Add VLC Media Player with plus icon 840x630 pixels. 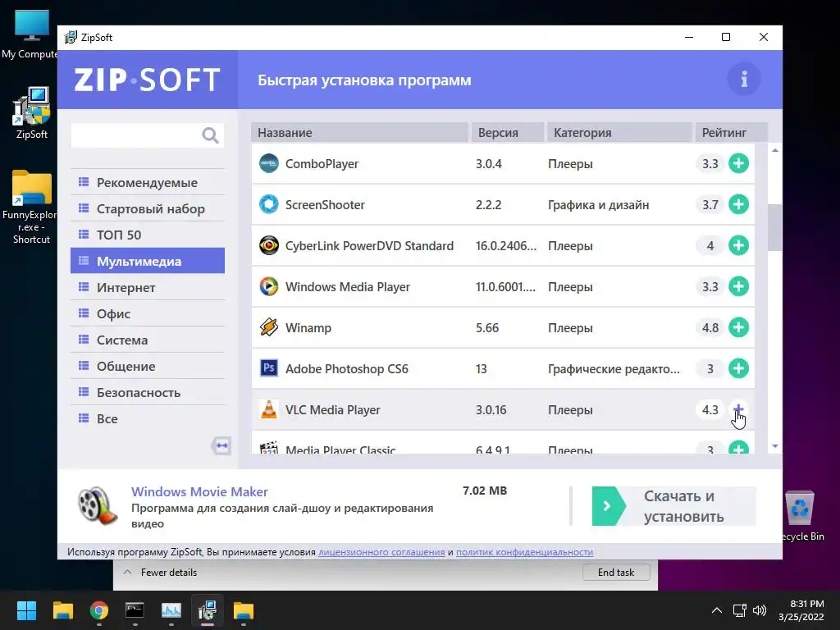(x=738, y=409)
